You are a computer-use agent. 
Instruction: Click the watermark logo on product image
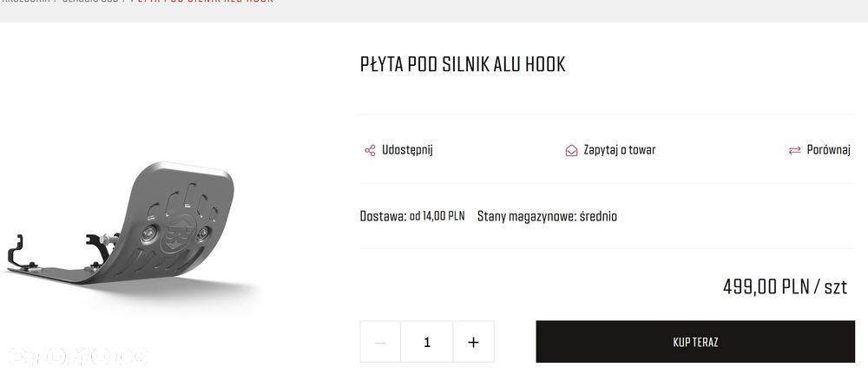78,356
